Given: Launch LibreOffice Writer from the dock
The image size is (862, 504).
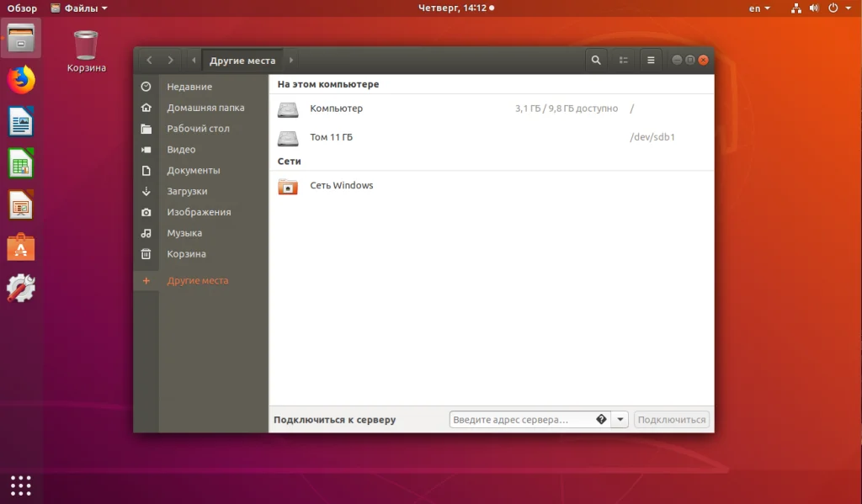Looking at the screenshot, I should pos(21,121).
